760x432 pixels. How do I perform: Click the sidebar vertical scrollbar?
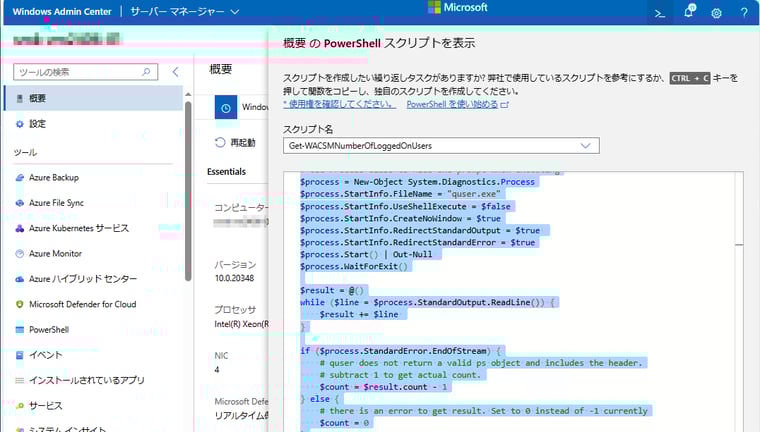tap(188, 191)
